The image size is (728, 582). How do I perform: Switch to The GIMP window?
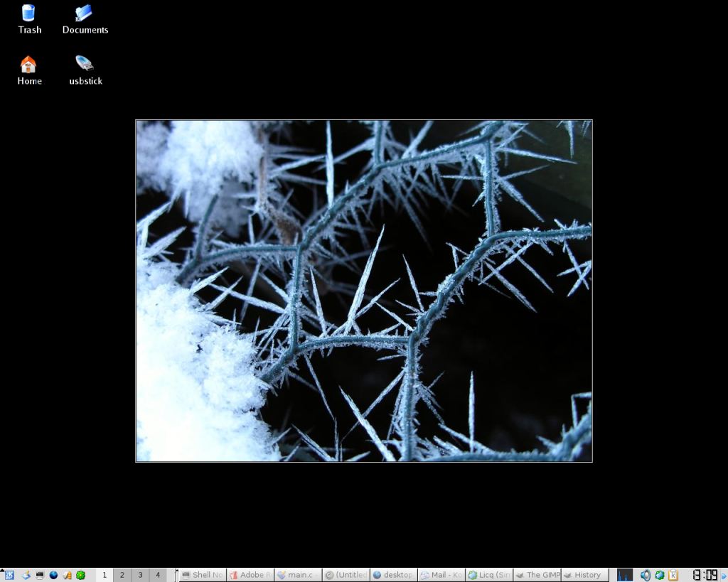(x=537, y=575)
